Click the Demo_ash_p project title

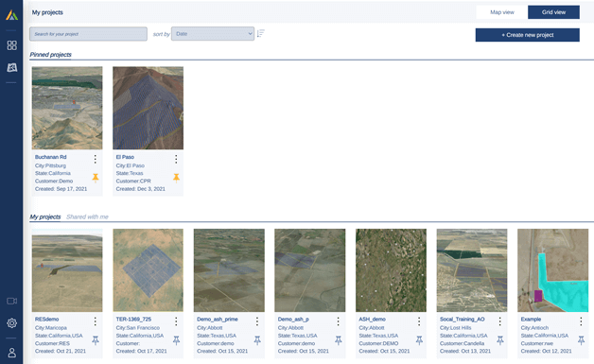(293, 320)
